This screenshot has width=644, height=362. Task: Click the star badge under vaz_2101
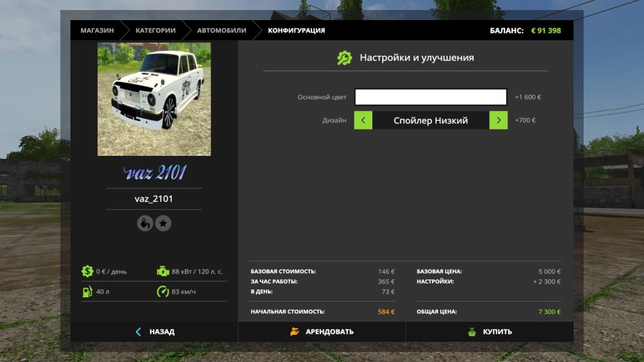[163, 223]
